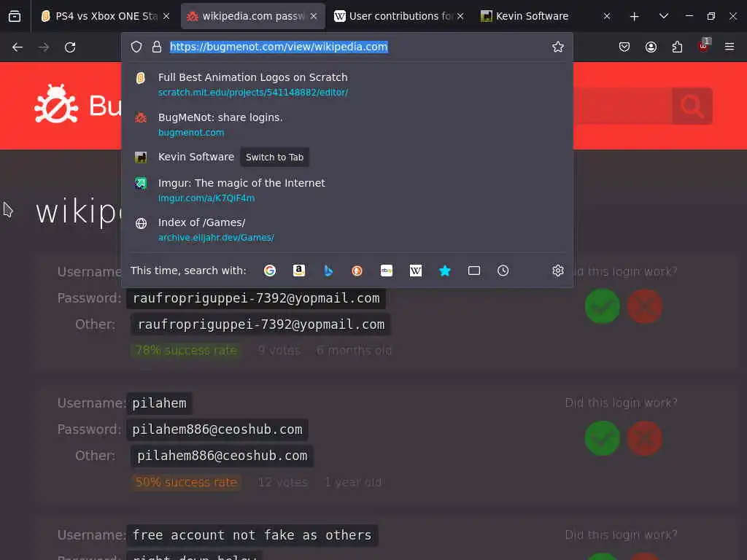Open tracking protection shield icon
747x560 pixels.
[136, 47]
